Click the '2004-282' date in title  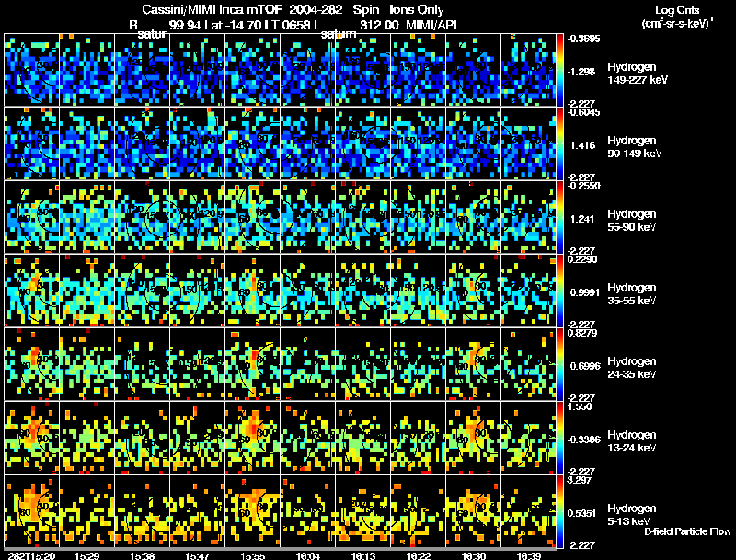[x=316, y=9]
